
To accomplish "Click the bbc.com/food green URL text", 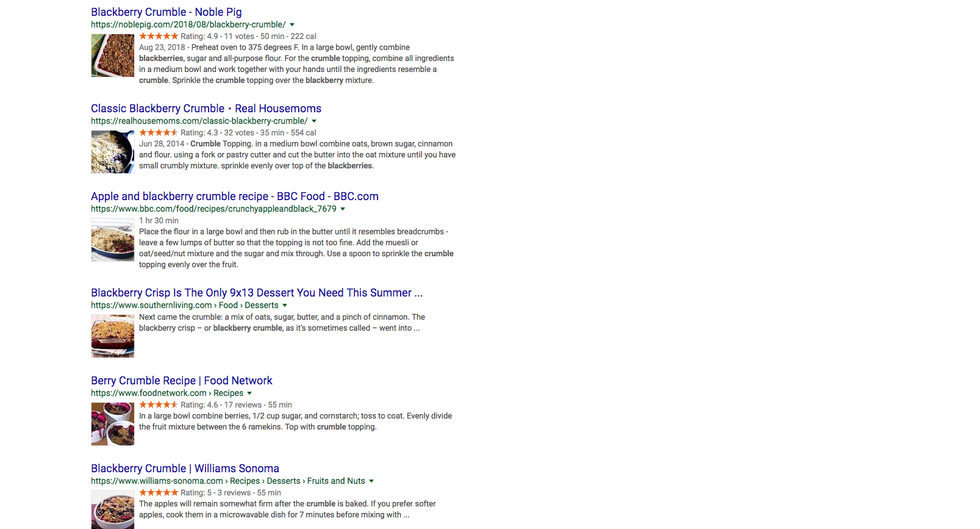I will (x=213, y=209).
